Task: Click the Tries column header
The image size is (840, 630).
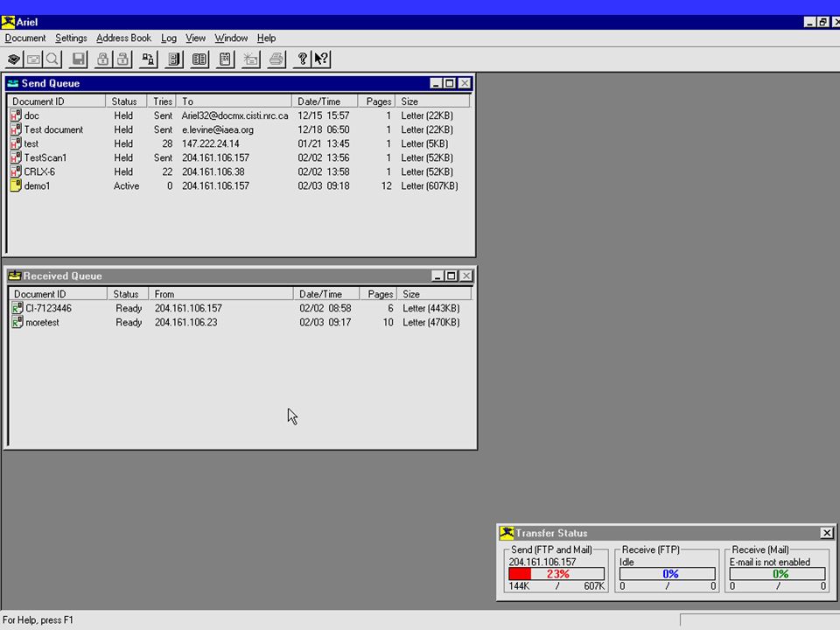Action: [162, 101]
